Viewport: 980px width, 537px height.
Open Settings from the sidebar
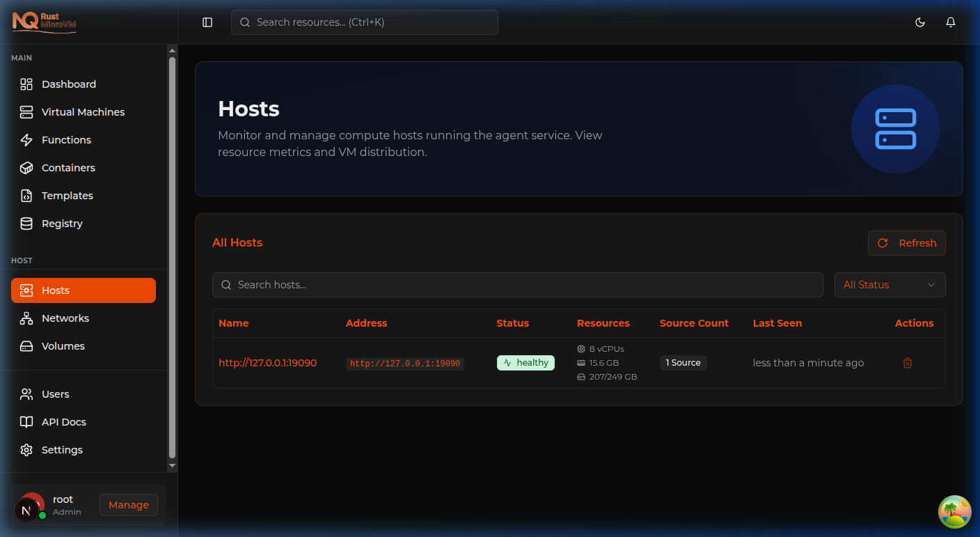click(62, 449)
